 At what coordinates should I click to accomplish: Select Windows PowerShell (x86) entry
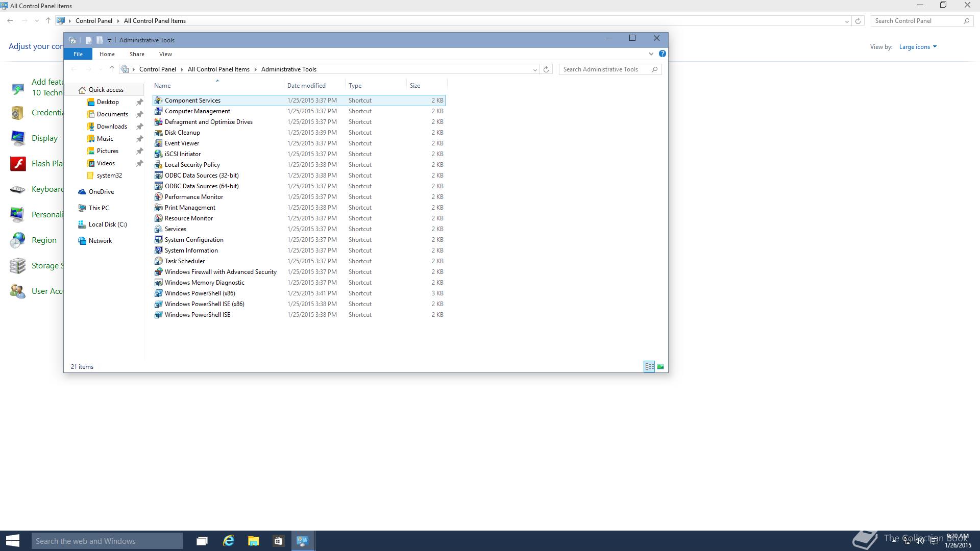(x=299, y=293)
